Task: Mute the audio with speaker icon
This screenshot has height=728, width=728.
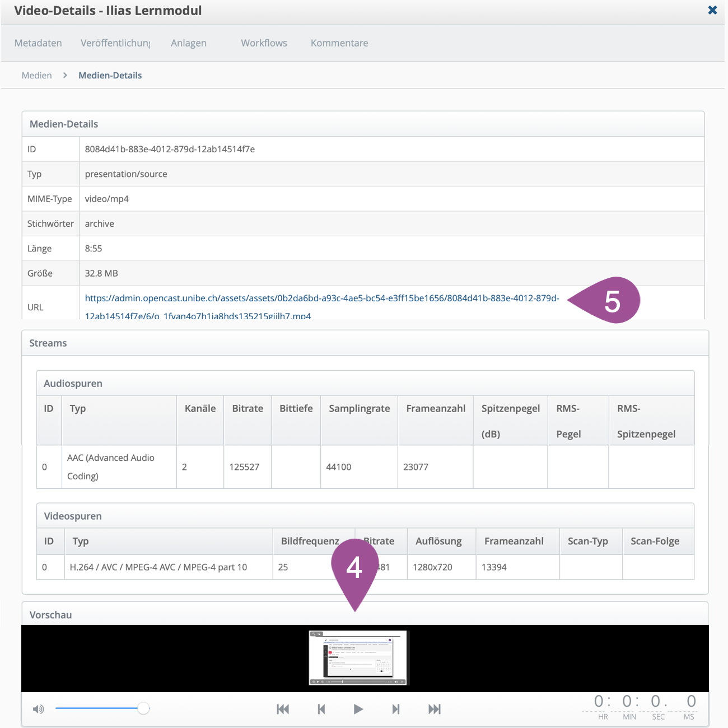Action: 39,710
